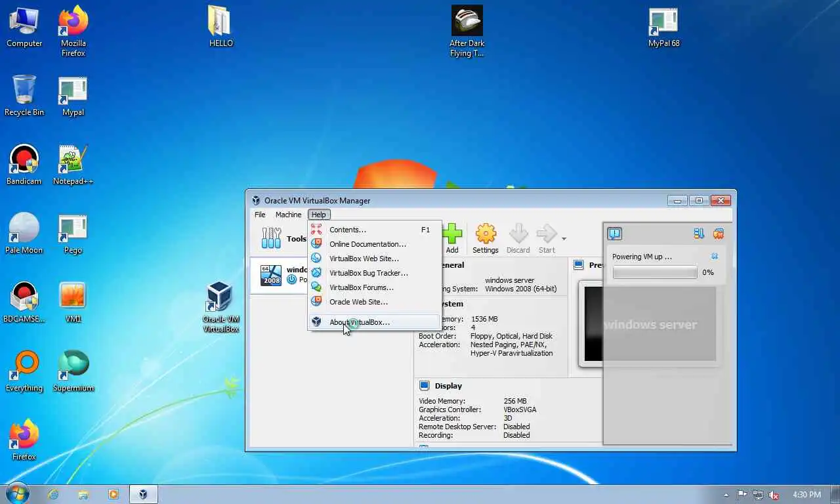The height and width of the screenshot is (504, 840).
Task: Click the Action Center flag tray icon
Action: pos(742,495)
